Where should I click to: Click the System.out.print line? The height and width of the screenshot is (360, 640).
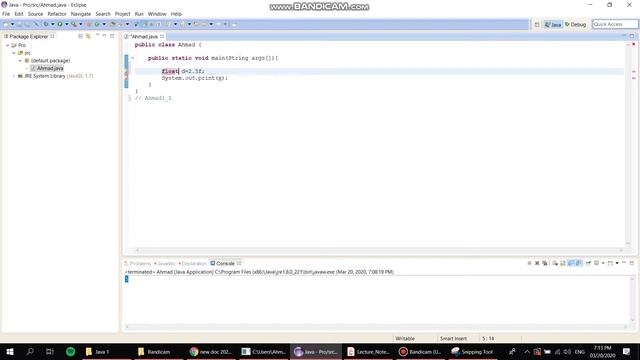pyautogui.click(x=195, y=78)
